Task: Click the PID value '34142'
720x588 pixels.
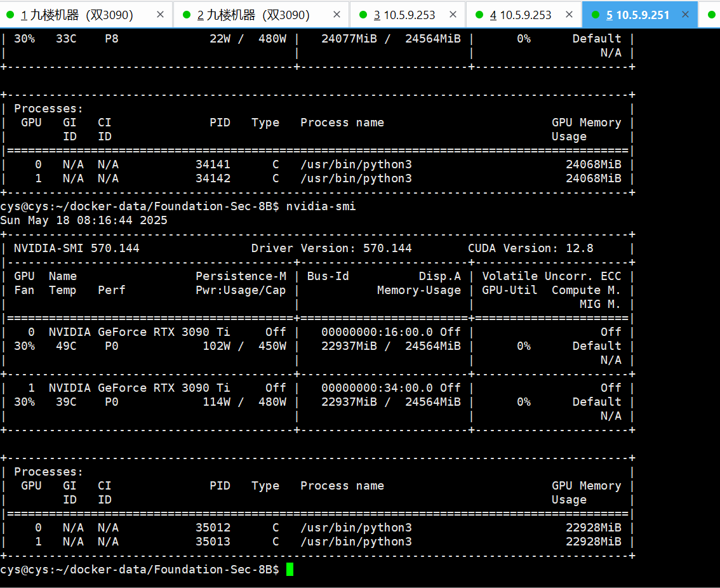Action: 213,178
